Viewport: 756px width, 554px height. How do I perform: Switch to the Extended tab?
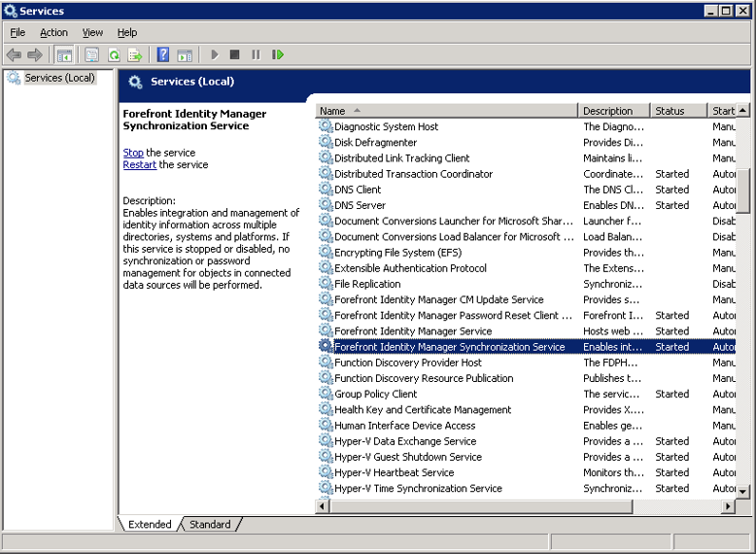[150, 524]
